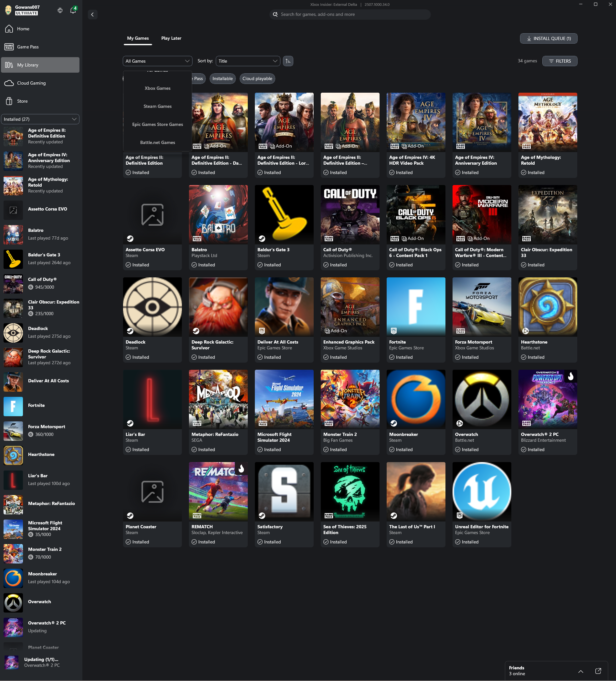Open Call of Duty in sidebar list

40,284
